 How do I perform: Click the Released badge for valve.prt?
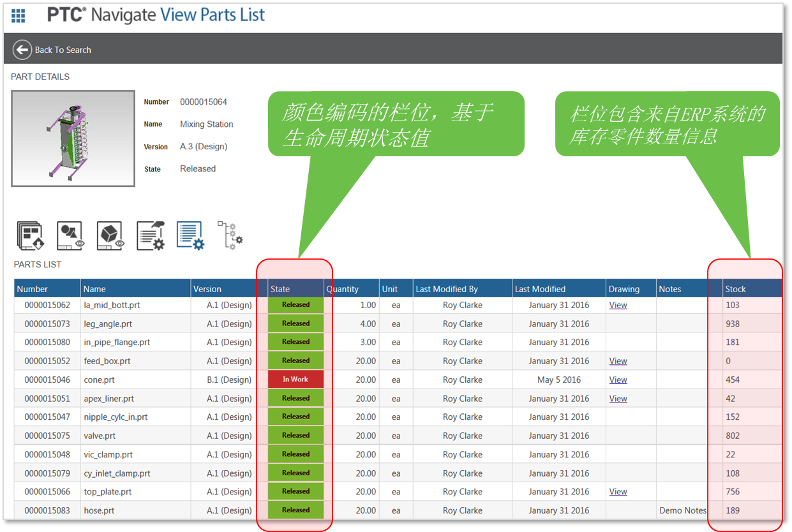pos(295,436)
